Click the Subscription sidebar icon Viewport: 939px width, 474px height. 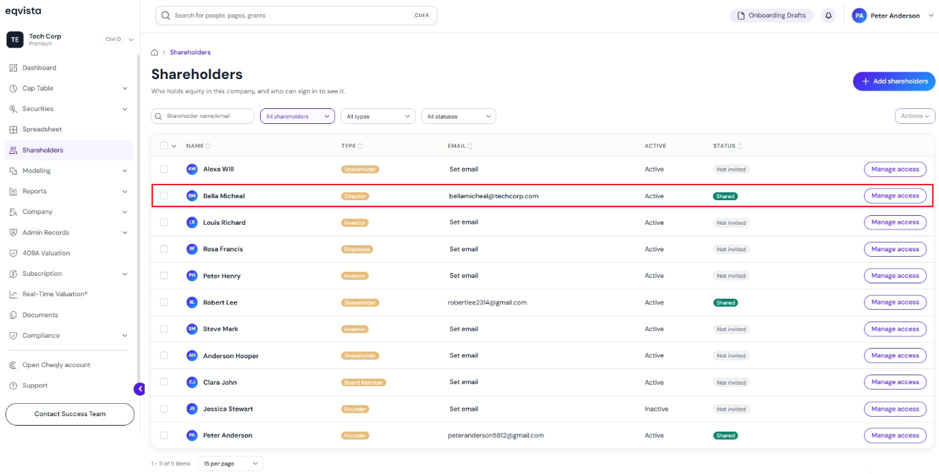(x=13, y=274)
